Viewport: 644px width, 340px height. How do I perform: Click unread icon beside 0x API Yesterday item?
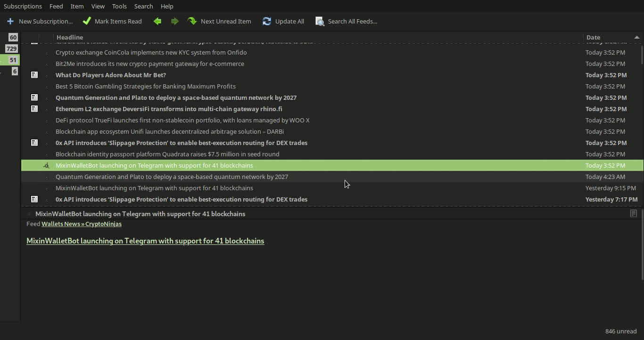pos(34,199)
